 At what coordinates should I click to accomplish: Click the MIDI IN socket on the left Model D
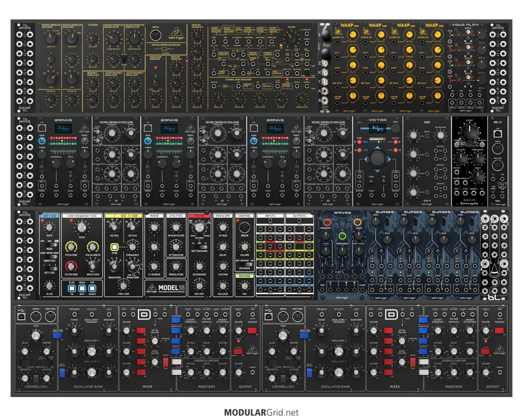pos(36,317)
